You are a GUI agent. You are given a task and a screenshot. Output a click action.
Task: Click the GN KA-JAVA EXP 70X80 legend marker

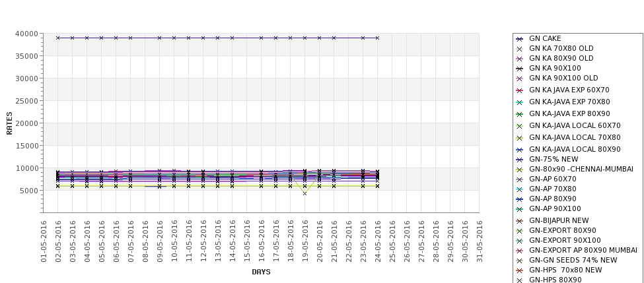click(x=520, y=102)
